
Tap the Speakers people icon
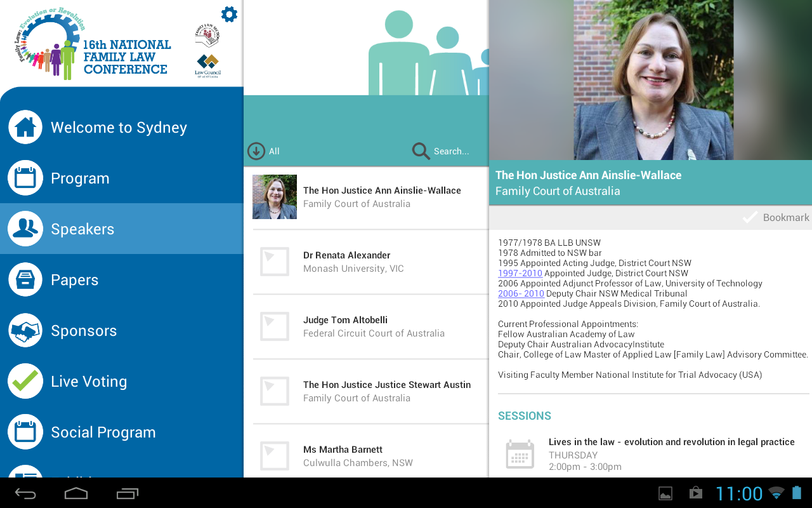point(25,229)
